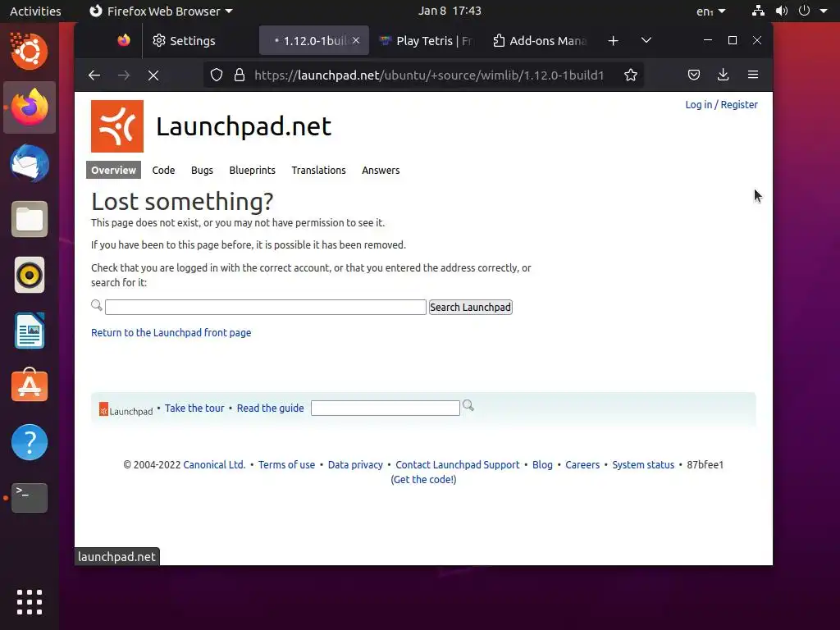Open the System status link
This screenshot has width=840, height=630.
point(643,465)
